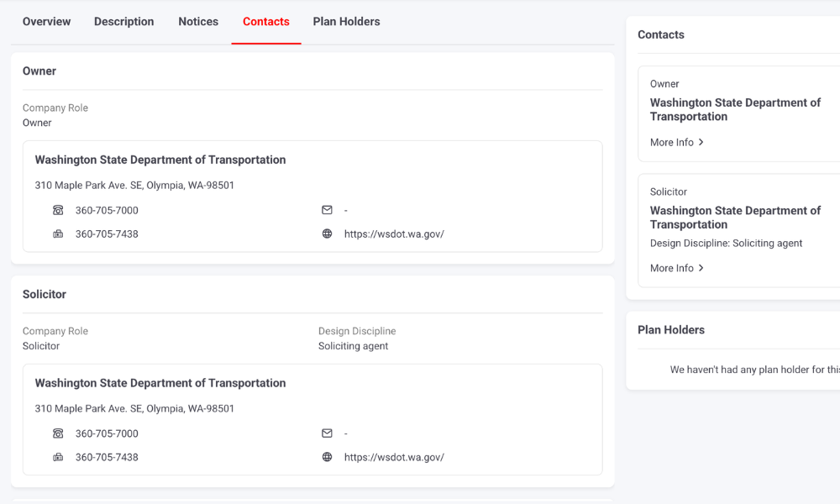The width and height of the screenshot is (840, 504).
Task: Click the fax icon in Solicitor card
Action: click(x=58, y=457)
